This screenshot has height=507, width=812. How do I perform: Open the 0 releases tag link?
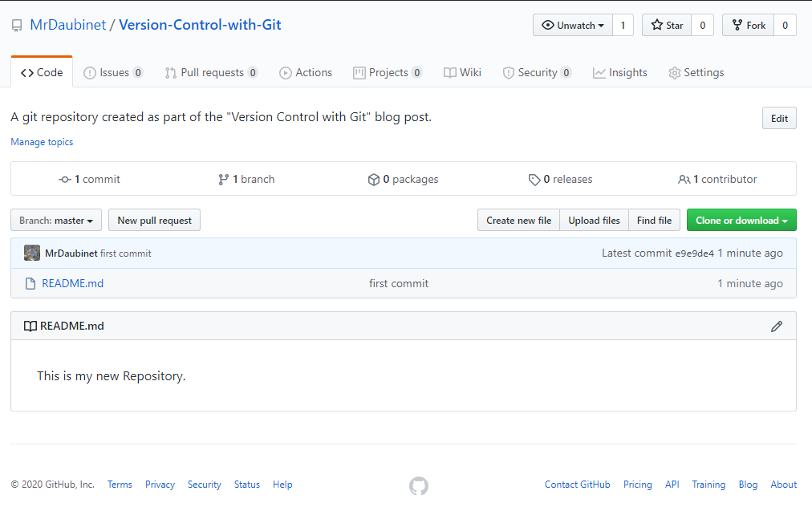point(560,179)
